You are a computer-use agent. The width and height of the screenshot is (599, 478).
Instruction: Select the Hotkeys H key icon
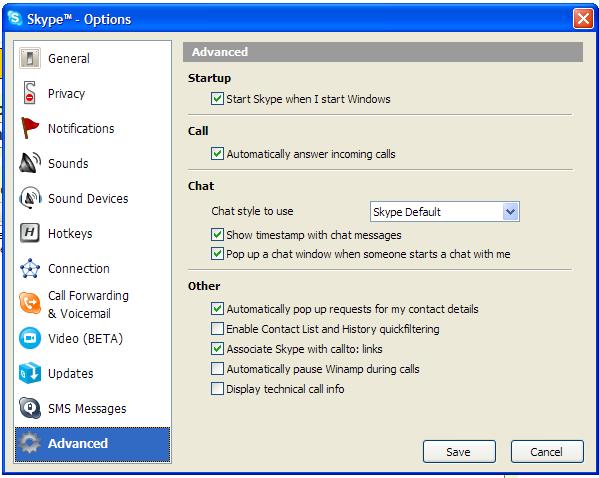[29, 233]
